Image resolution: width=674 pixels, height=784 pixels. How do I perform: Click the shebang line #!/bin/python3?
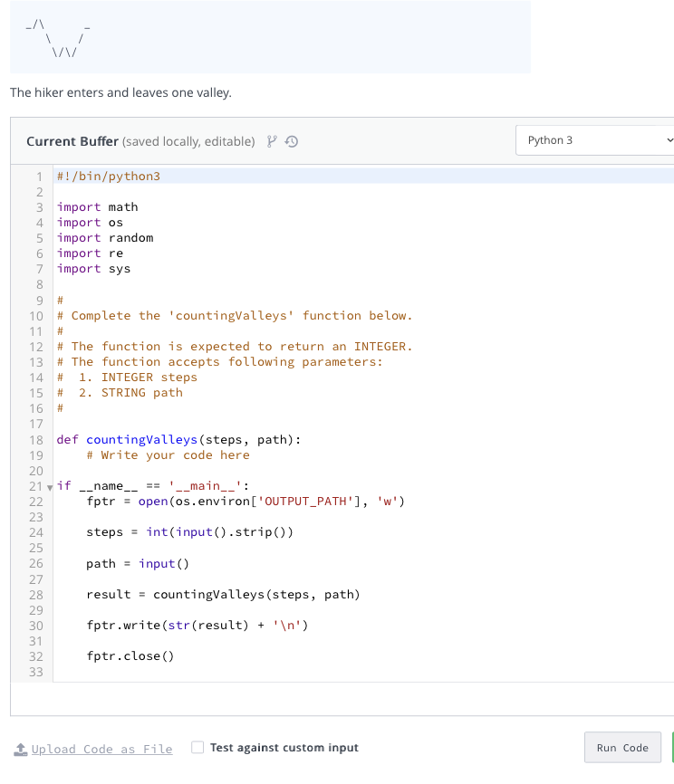(109, 176)
